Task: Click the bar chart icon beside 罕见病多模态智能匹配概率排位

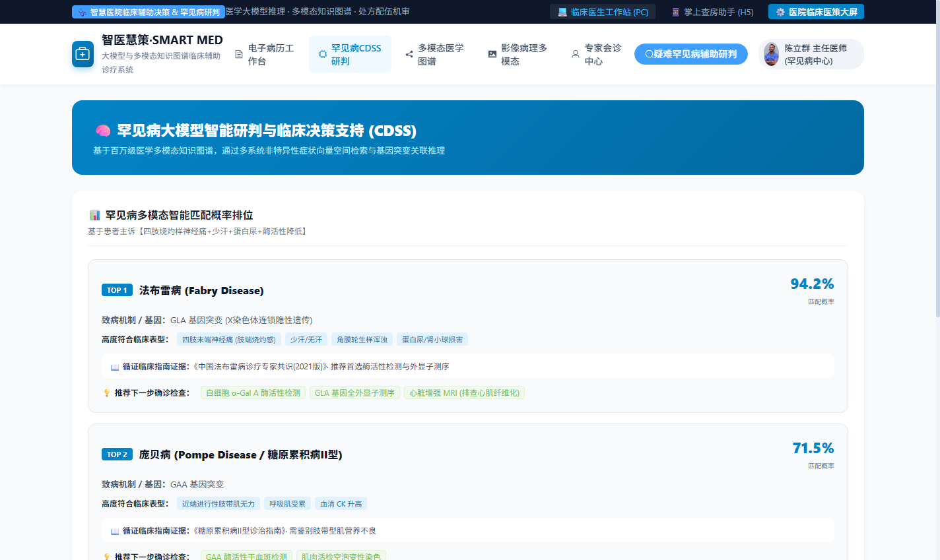Action: point(94,215)
